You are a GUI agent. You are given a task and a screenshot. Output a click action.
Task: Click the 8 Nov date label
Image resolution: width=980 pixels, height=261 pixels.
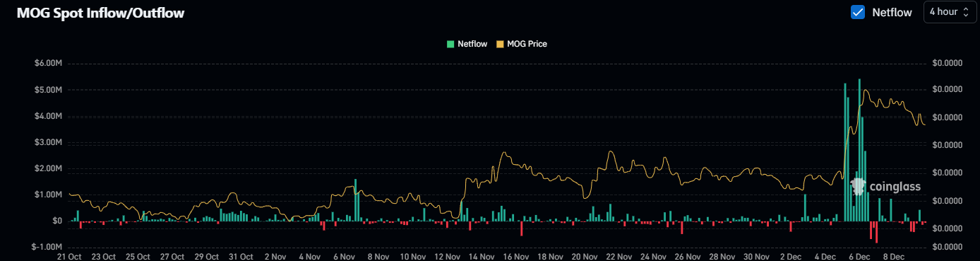[379, 257]
